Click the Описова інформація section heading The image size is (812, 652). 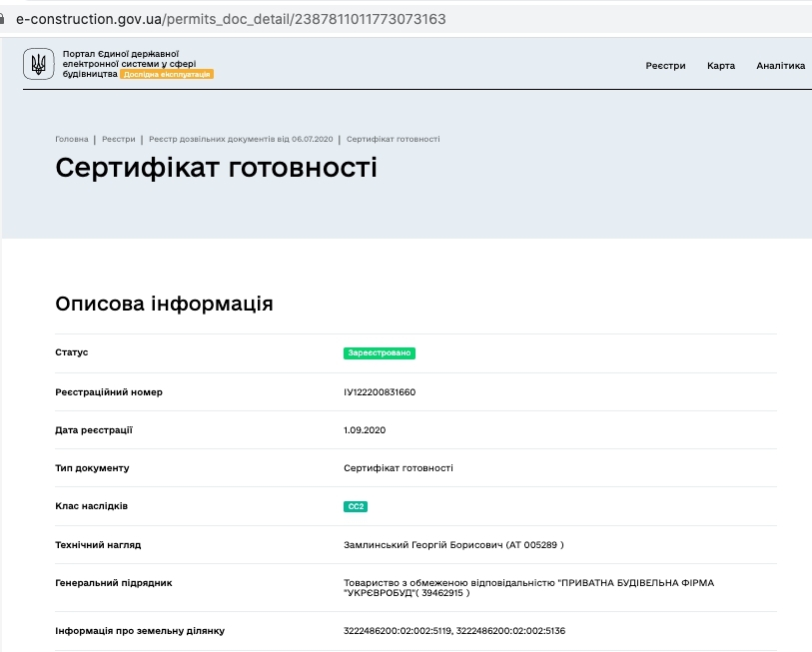[164, 304]
